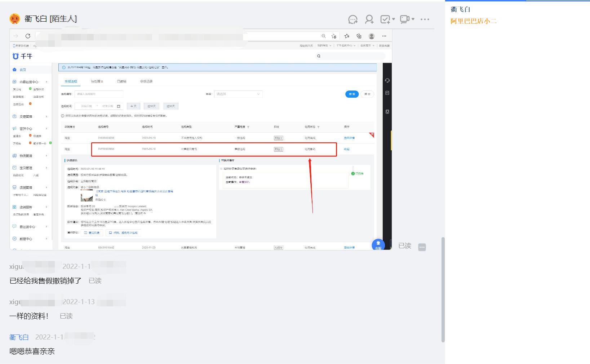Open the 申诉 select dropdown
590x364 pixels.
[238, 94]
